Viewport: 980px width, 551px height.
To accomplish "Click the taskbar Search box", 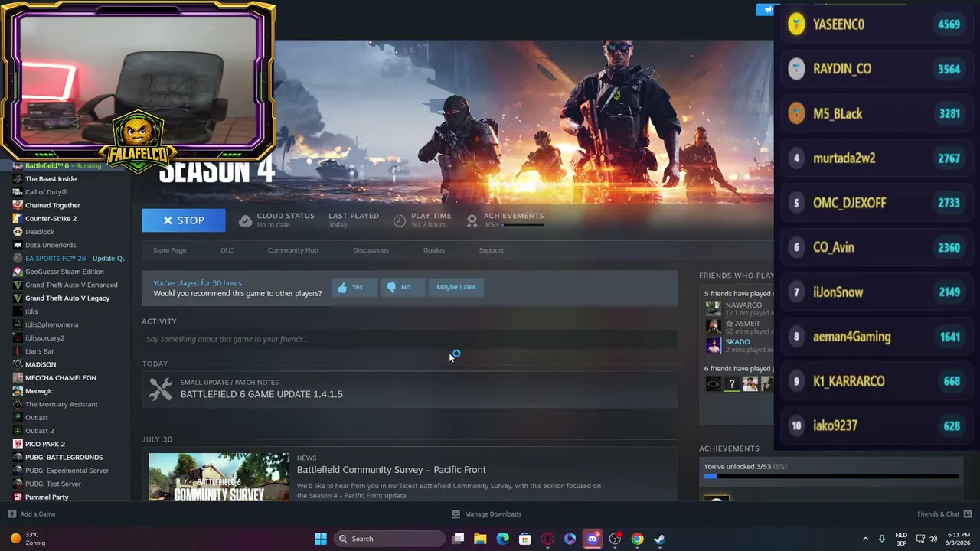I will 390,539.
